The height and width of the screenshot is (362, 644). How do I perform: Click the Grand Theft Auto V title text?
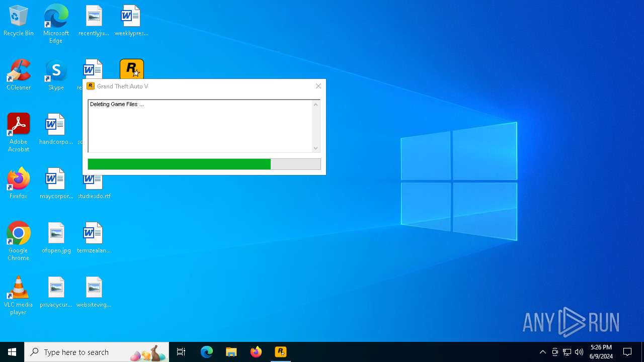[122, 86]
